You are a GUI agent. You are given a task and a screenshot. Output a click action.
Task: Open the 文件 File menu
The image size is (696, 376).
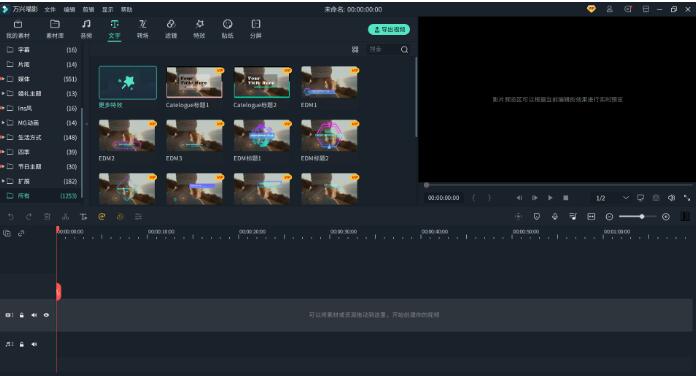click(50, 9)
